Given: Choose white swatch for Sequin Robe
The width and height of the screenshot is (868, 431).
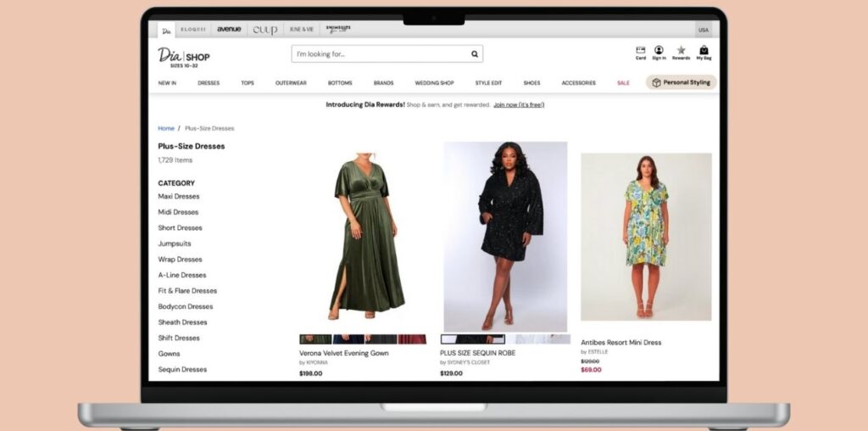Looking at the screenshot, I should pyautogui.click(x=538, y=339).
